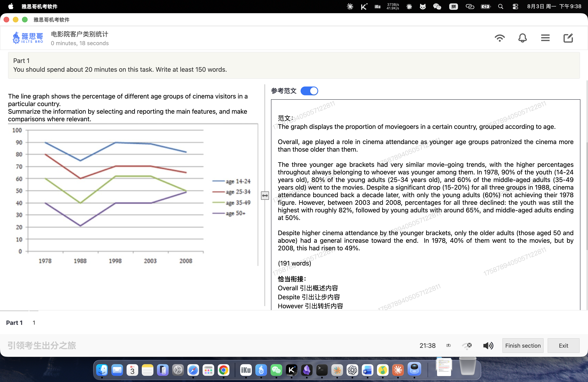
Task: Click the panel resize arrow handle
Action: coord(265,196)
